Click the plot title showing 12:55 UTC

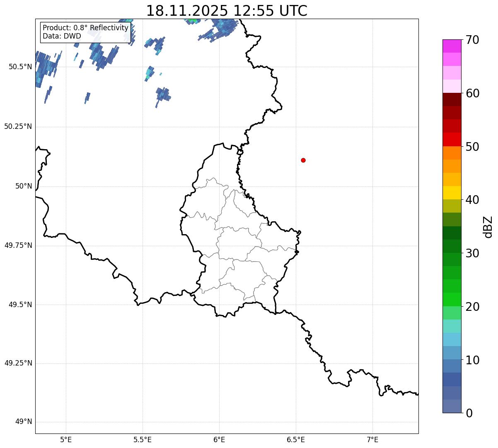point(227,11)
